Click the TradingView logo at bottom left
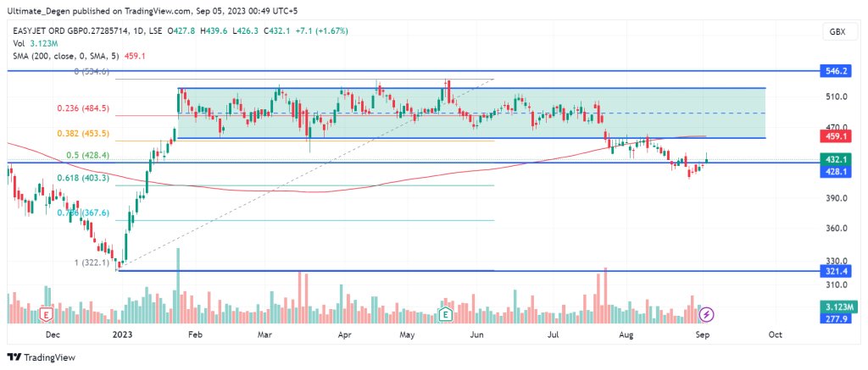 (41, 357)
